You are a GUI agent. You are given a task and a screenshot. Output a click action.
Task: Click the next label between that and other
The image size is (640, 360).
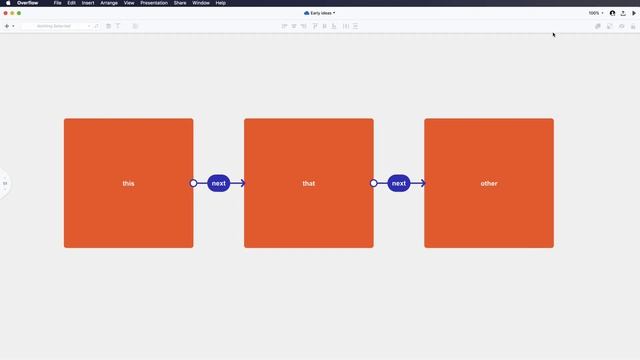(399, 183)
